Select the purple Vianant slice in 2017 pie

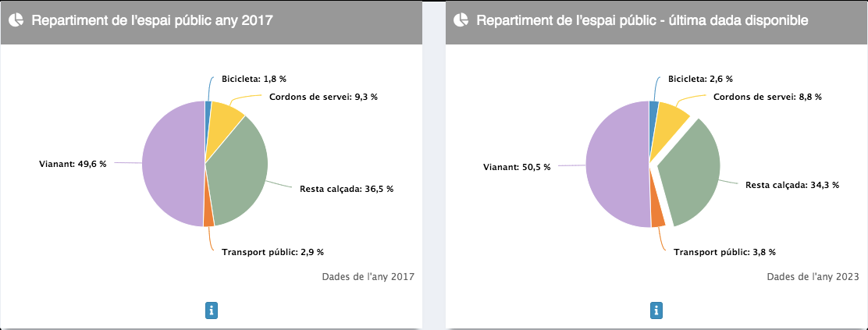173,164
